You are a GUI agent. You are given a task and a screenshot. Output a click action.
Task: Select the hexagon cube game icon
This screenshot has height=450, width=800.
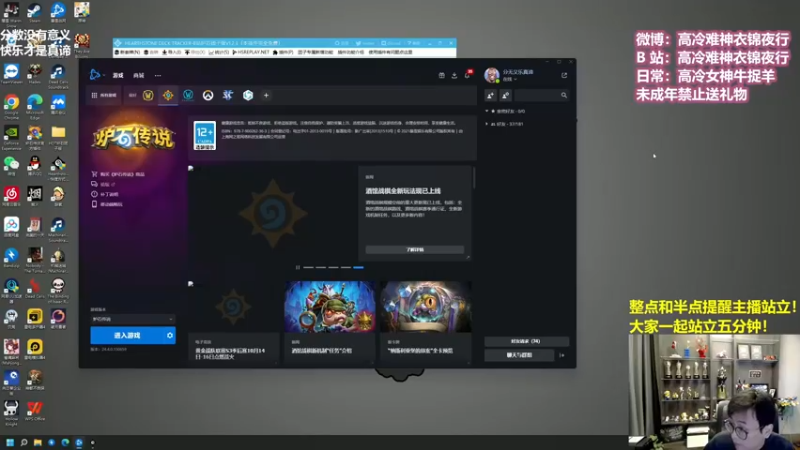pyautogui.click(x=248, y=95)
